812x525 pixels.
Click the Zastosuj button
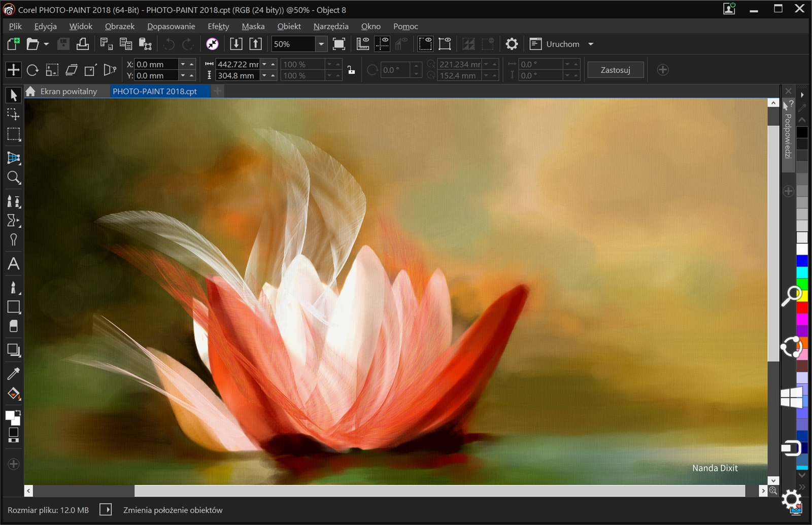click(x=616, y=69)
